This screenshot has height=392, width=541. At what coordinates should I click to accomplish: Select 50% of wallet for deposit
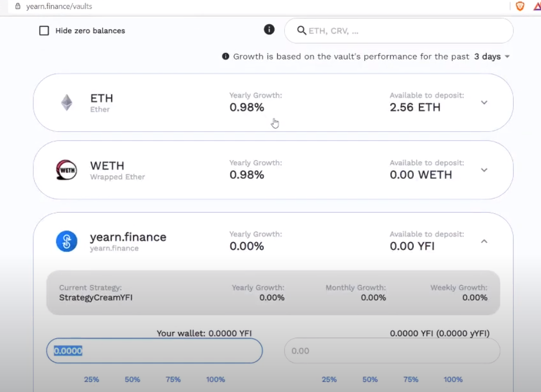coord(132,379)
